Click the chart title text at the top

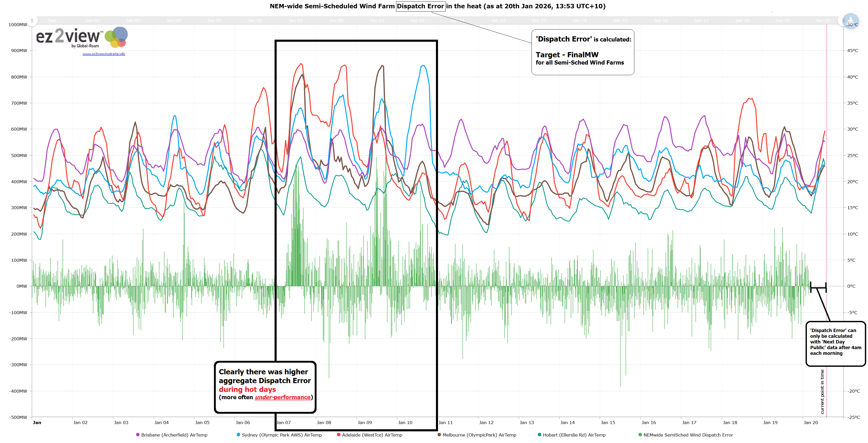pos(437,6)
